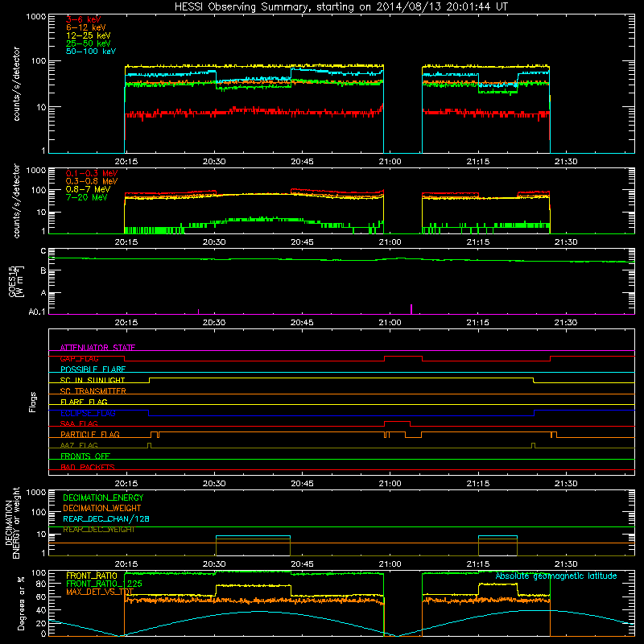Select the SC_IN_SUNLIGHT flag label
The height and width of the screenshot is (644, 644).
pyautogui.click(x=93, y=380)
